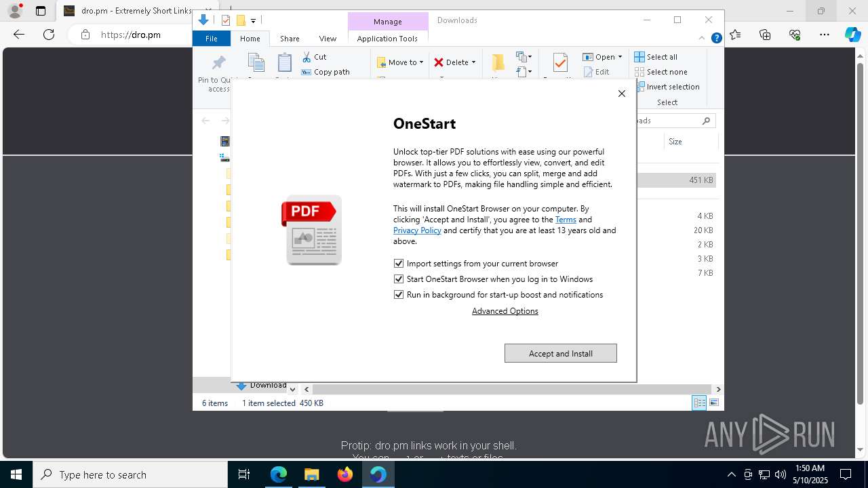Click New folder icon in Quick Access Toolbar
The width and height of the screenshot is (868, 488).
coord(240,20)
